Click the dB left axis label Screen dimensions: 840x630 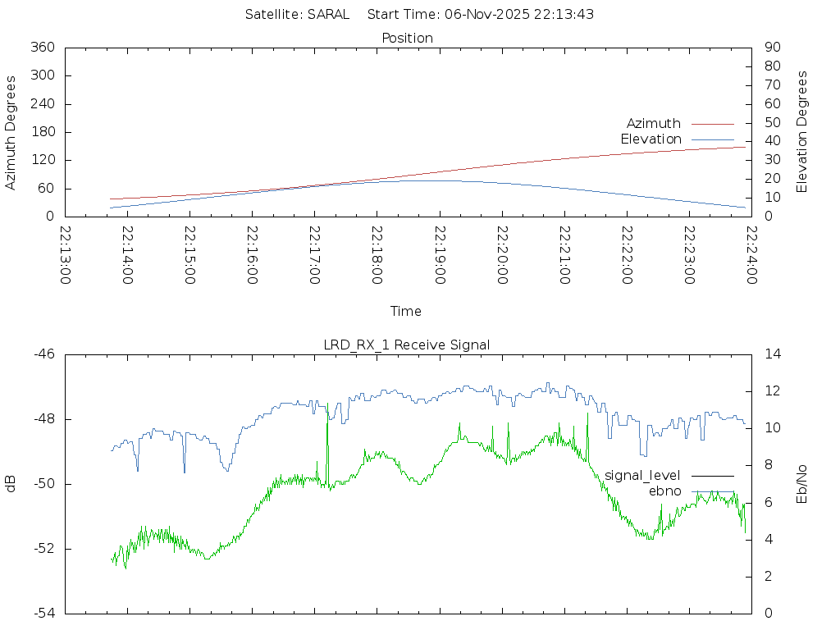[11, 484]
